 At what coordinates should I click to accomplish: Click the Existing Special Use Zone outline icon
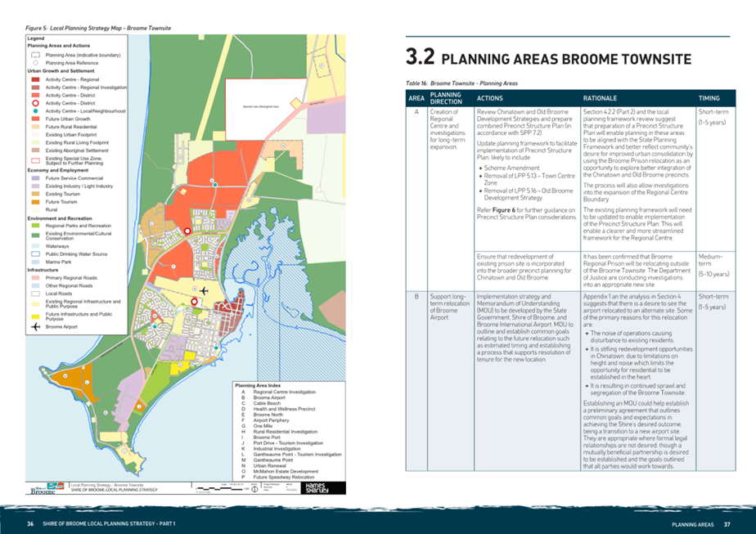coord(36,160)
